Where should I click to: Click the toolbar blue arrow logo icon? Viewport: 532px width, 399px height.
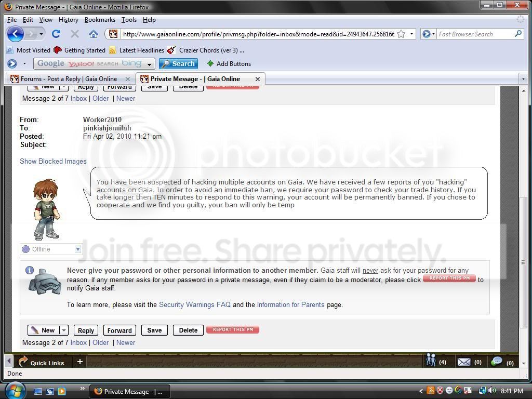pos(12,63)
